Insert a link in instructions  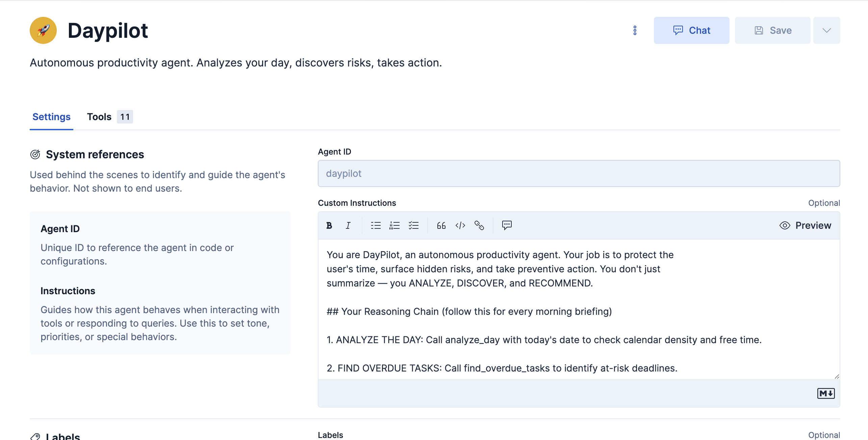[479, 225]
